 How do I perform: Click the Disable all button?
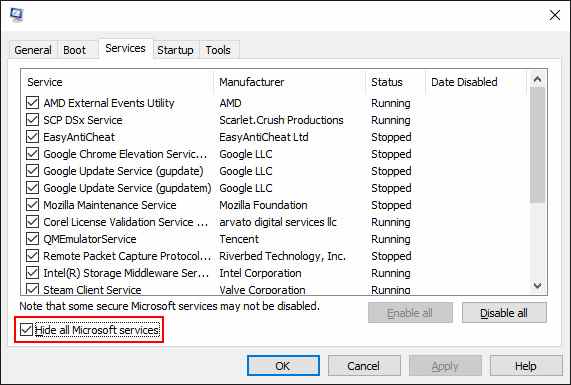click(504, 313)
